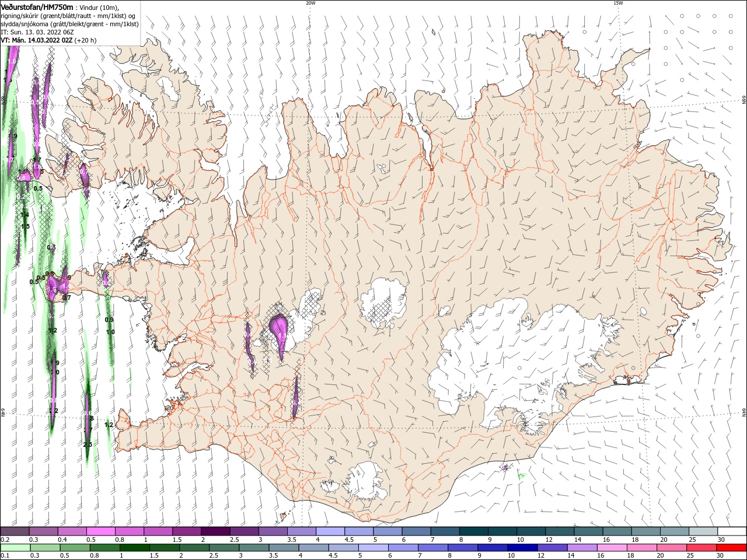The width and height of the screenshot is (747, 560).
Task: Pick the top-row 8–9 dark teal swatch
Action: (x=474, y=531)
